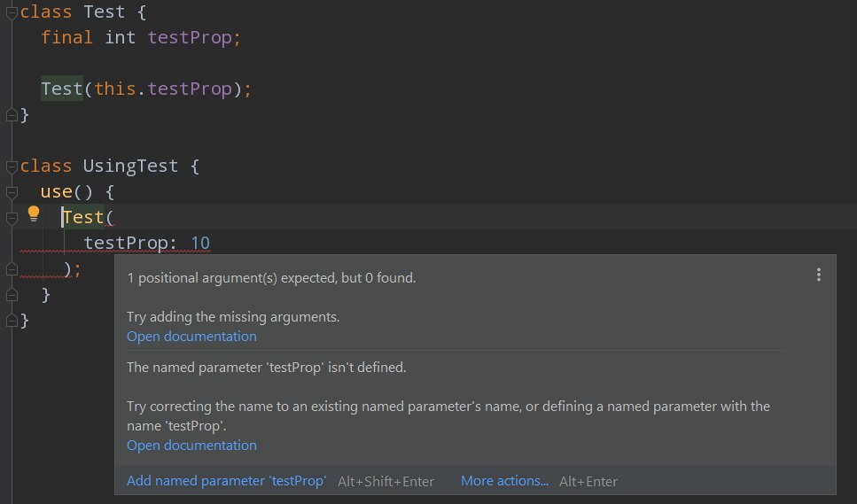The height and width of the screenshot is (504, 857).
Task: Open documentation for undefined named parameter
Action: pyautogui.click(x=191, y=446)
